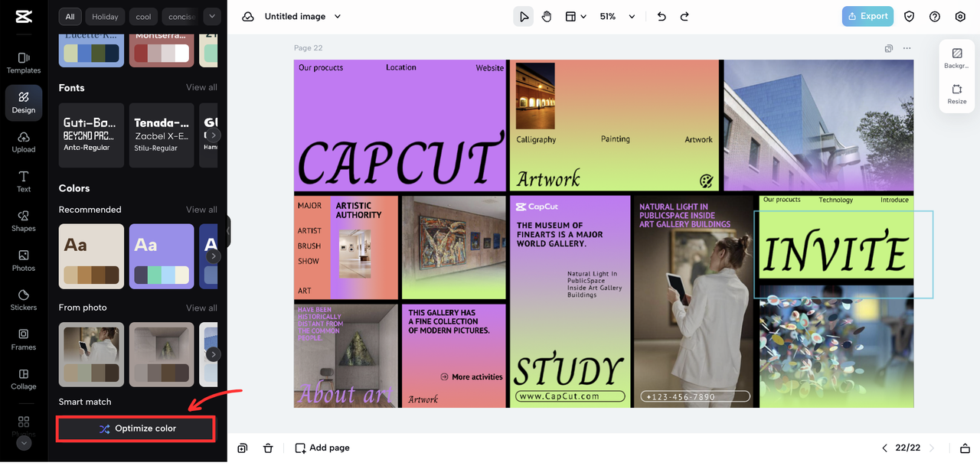Screen dimensions: 980x469
Task: Select the CAPCUT headline text on canvas
Action: tap(400, 161)
